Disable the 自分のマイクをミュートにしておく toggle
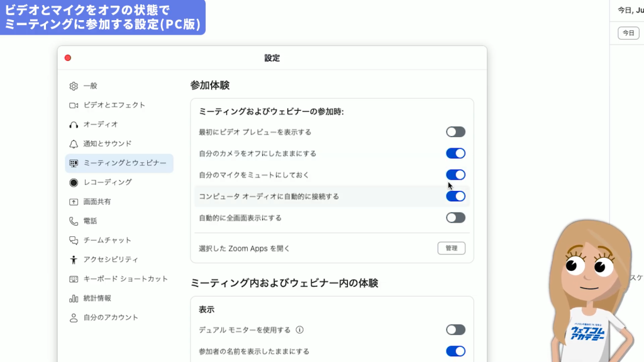This screenshot has height=362, width=644. pos(455,175)
